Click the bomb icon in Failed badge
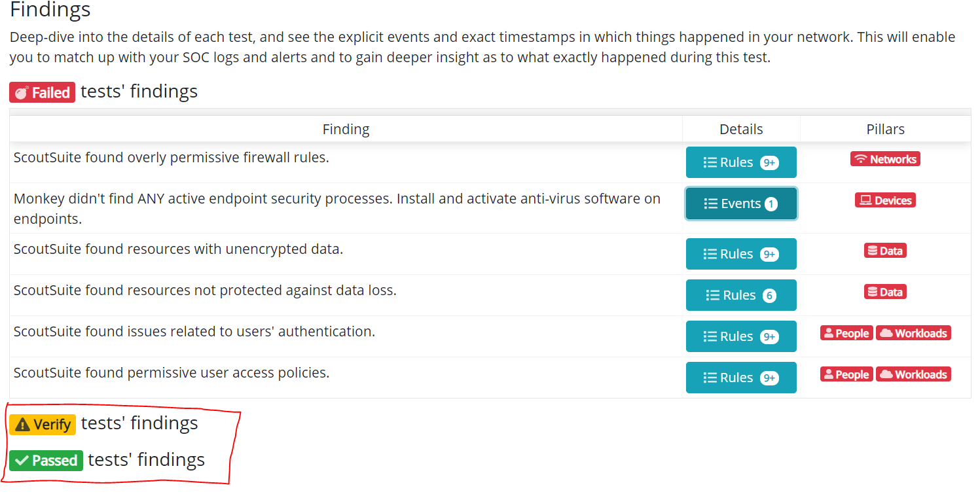This screenshot has width=980, height=496. pyautogui.click(x=22, y=93)
